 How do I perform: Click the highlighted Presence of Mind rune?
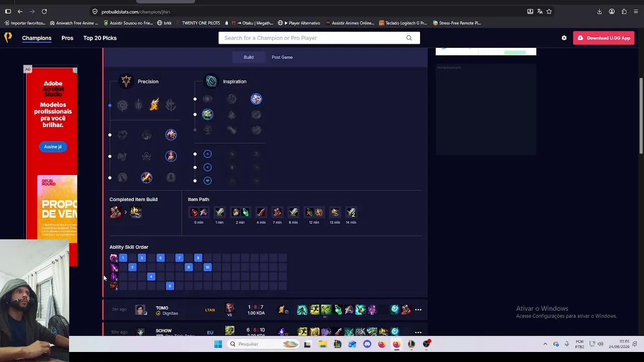click(171, 134)
